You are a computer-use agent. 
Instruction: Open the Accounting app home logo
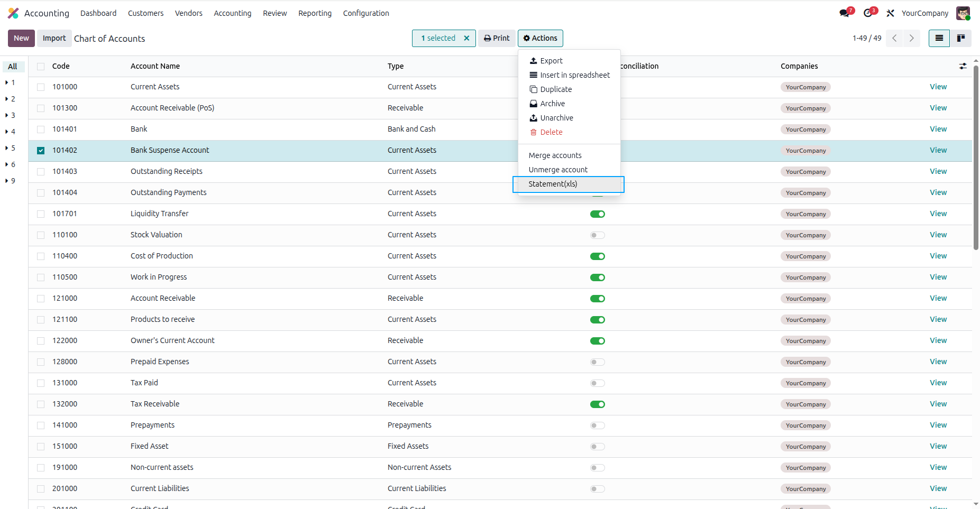[13, 13]
